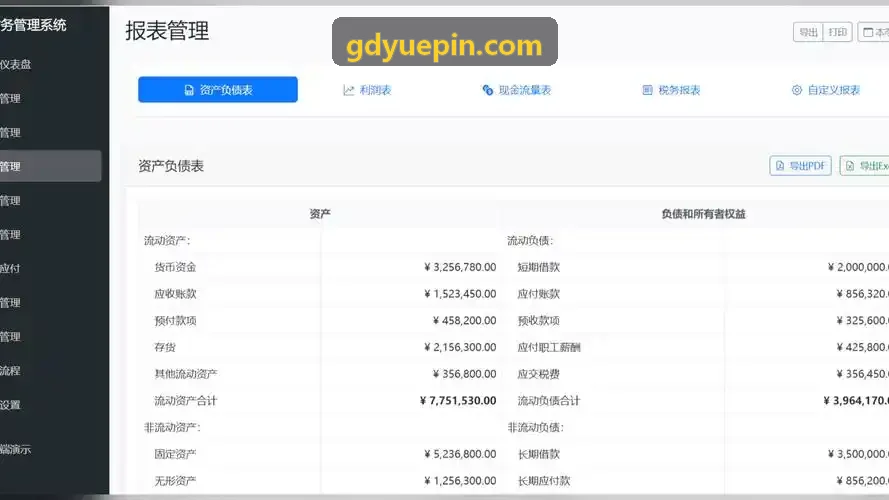Select the 非流动负债: section label
The height and width of the screenshot is (500, 889).
[x=535, y=427]
